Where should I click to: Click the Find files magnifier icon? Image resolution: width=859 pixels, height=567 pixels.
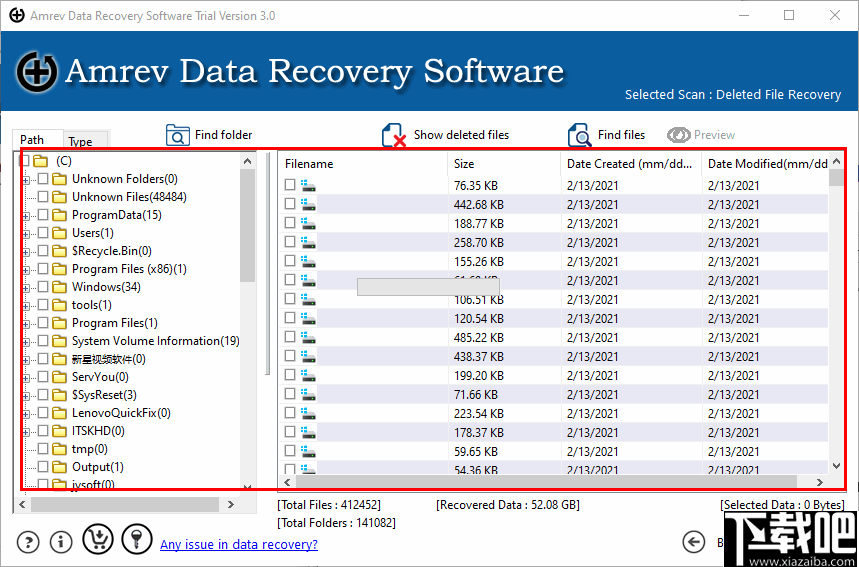tap(580, 135)
